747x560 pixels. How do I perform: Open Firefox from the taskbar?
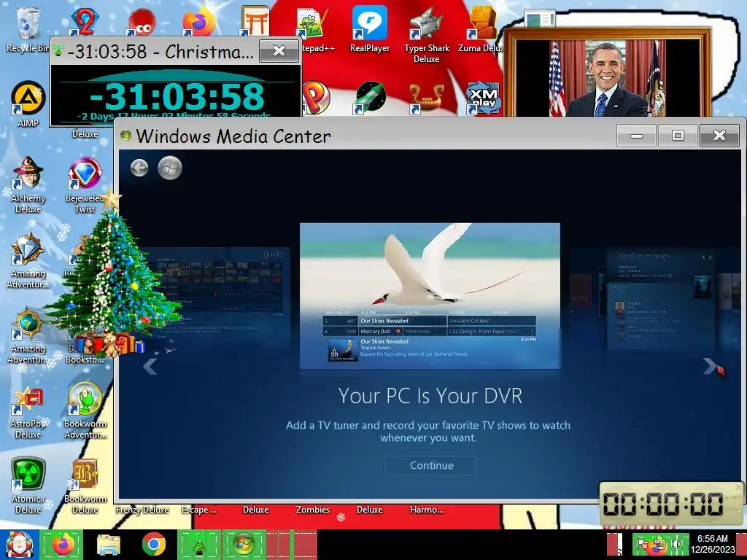pyautogui.click(x=61, y=544)
